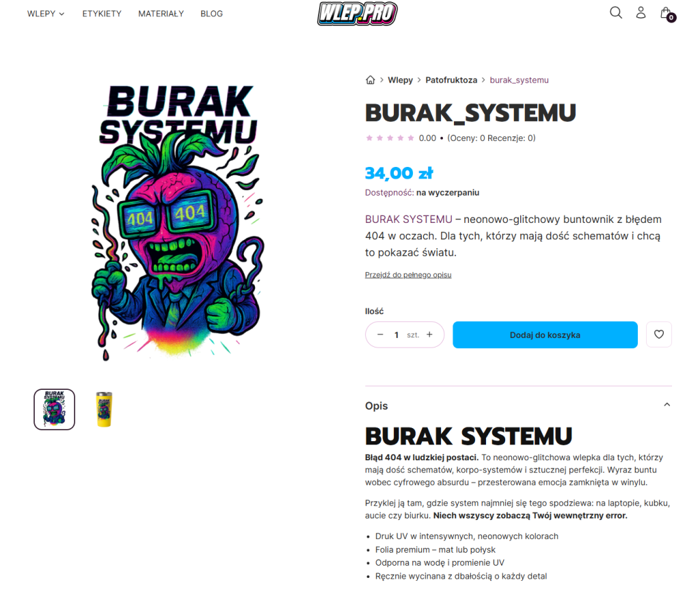Click the Dodaj do koszyka button
Viewport: 700px width, 593px height.
click(545, 335)
